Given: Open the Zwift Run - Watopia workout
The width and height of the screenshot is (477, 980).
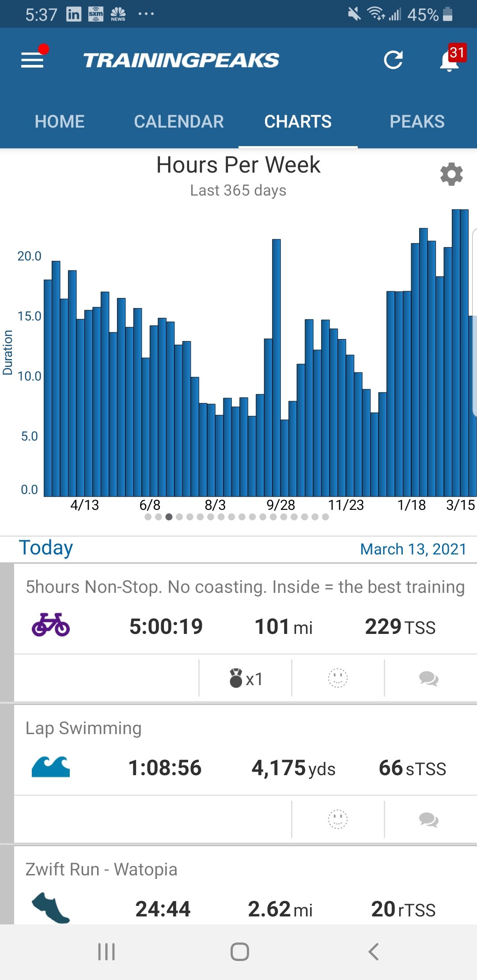Looking at the screenshot, I should 102,870.
